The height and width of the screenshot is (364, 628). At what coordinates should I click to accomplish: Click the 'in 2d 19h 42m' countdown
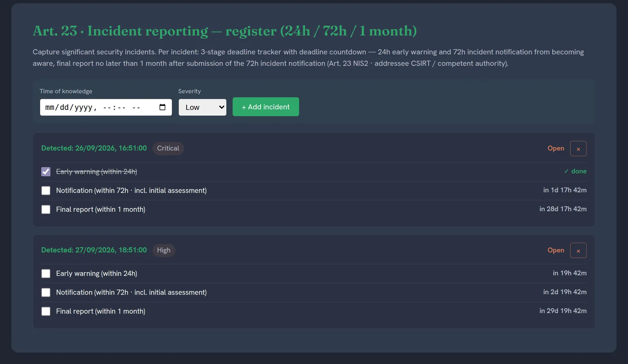[x=565, y=292]
